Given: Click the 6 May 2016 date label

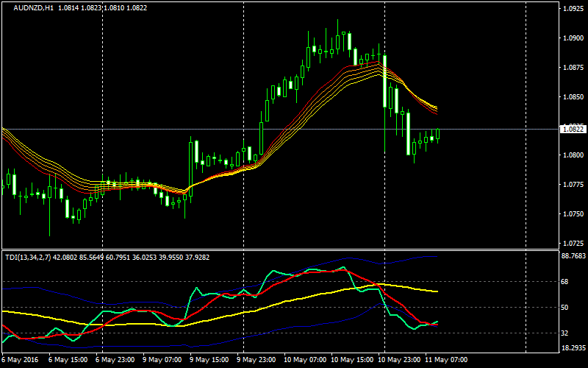Looking at the screenshot, I should pos(21,361).
